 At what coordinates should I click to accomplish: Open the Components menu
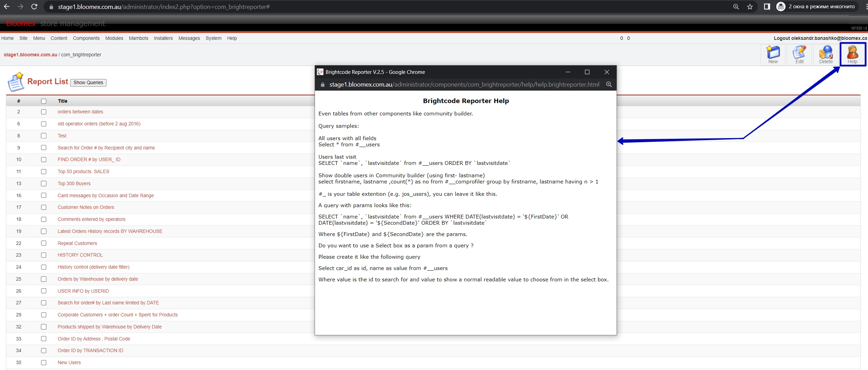[86, 38]
